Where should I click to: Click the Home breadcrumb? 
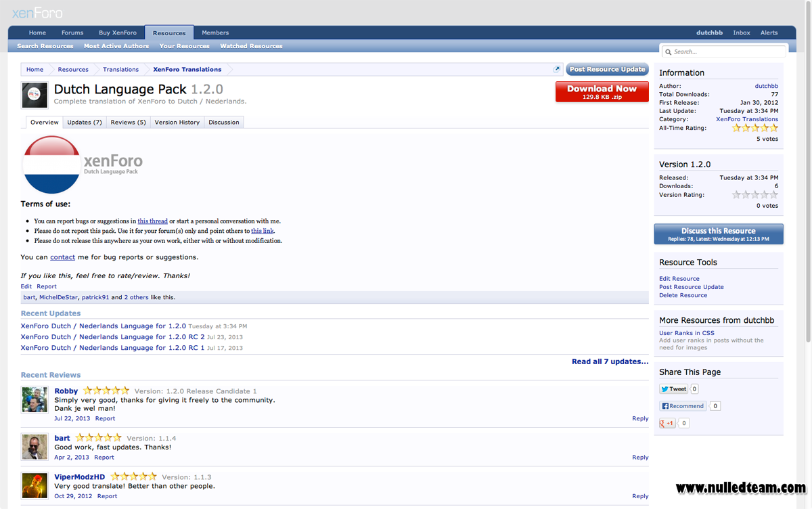coord(35,69)
